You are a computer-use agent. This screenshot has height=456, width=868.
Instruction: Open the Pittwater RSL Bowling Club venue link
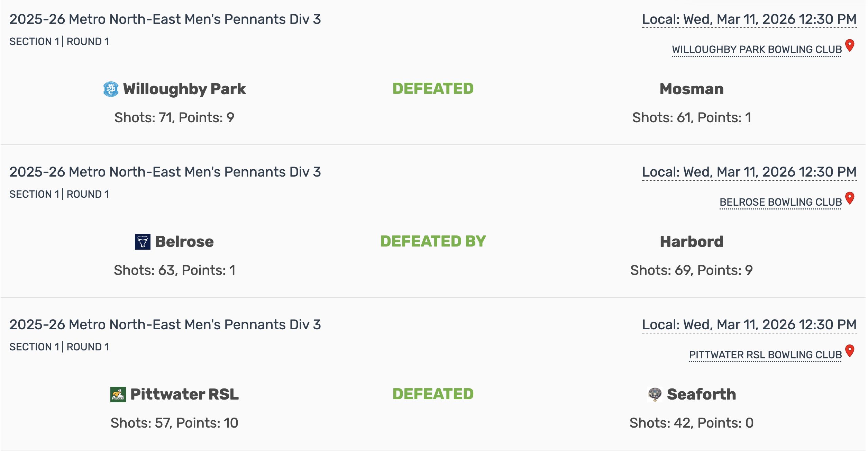[x=765, y=355]
